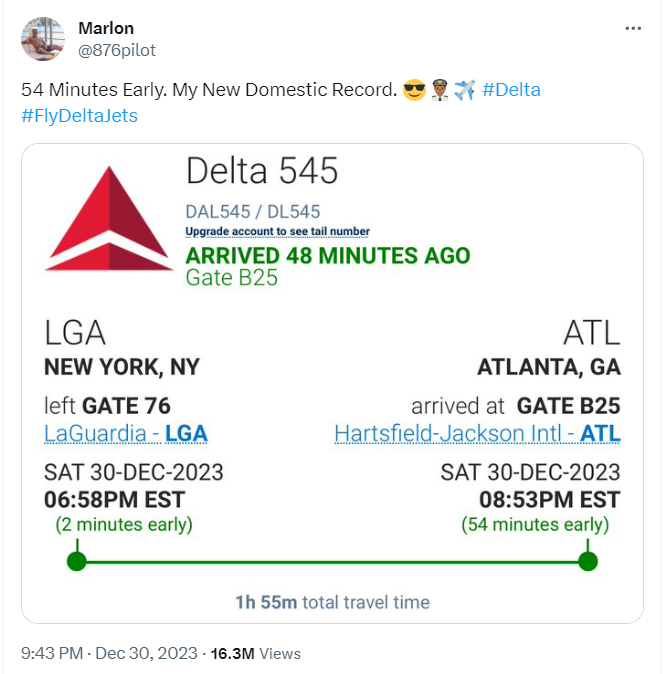
Task: Open the tweet's three-dot more options menu
Action: point(633,29)
